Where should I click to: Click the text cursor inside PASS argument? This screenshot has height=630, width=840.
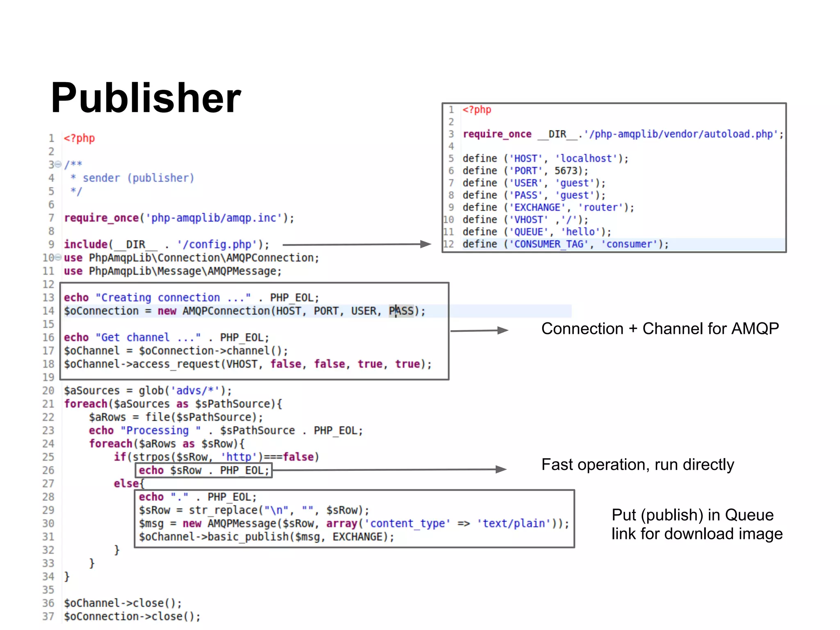click(396, 311)
